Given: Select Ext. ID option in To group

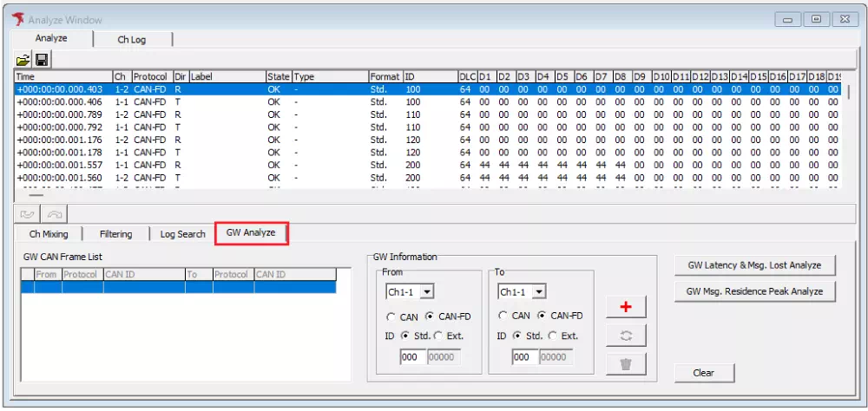Looking at the screenshot, I should coord(551,336).
